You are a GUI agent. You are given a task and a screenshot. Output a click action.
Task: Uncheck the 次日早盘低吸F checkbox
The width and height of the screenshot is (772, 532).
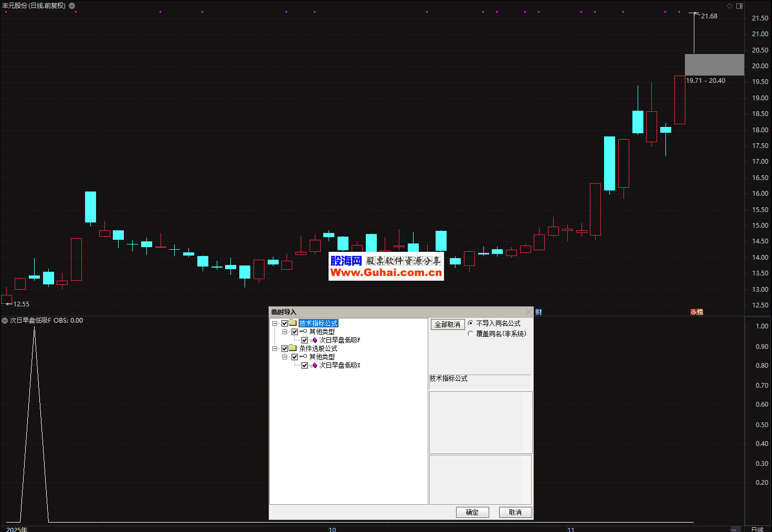pyautogui.click(x=304, y=341)
